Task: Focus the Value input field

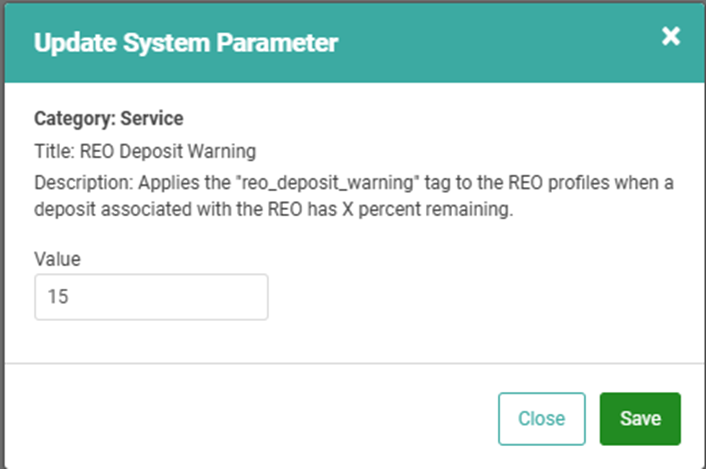Action: [x=151, y=297]
